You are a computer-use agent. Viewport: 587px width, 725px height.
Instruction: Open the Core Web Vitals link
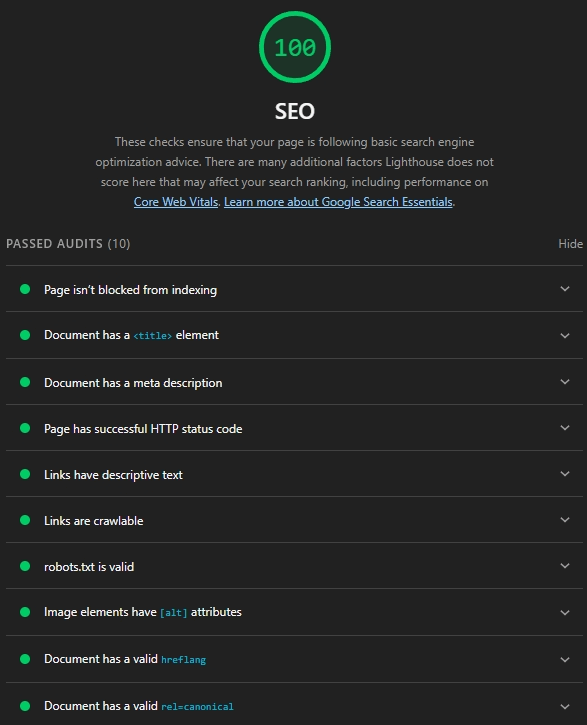pos(176,202)
